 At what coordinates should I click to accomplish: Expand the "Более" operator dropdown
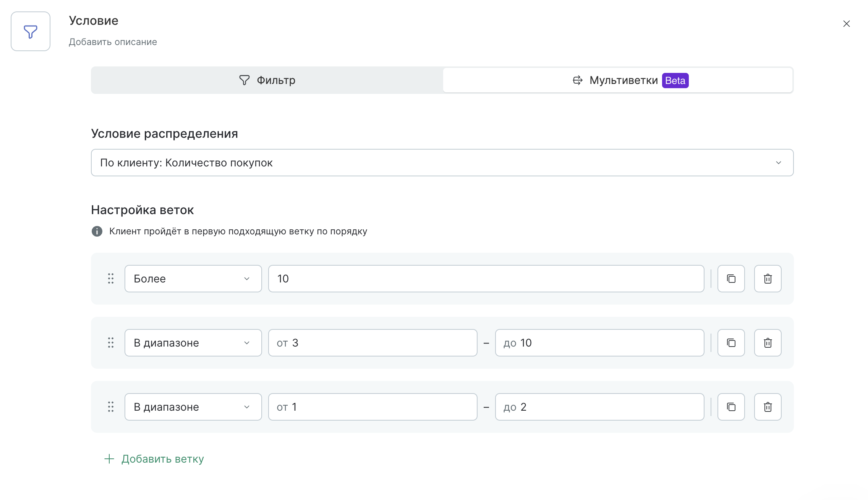[193, 279]
